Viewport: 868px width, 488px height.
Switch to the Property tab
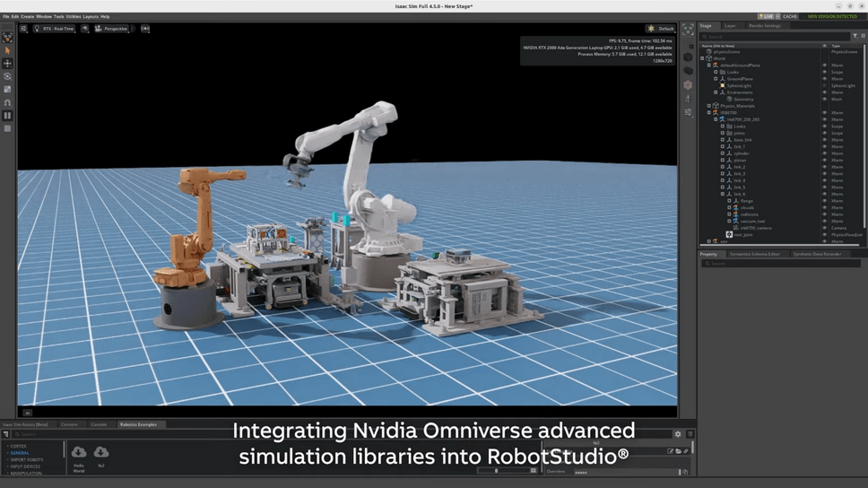tap(708, 254)
